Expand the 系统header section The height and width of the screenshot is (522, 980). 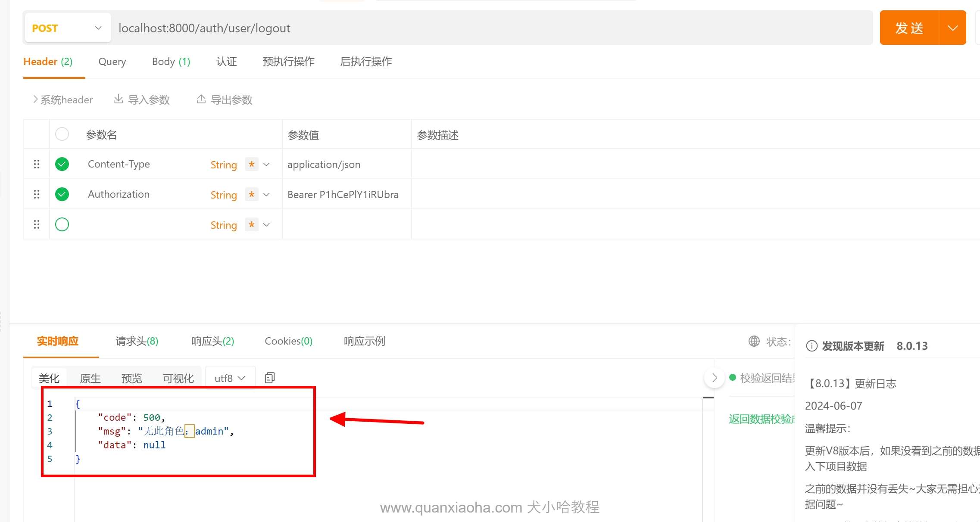pyautogui.click(x=63, y=99)
